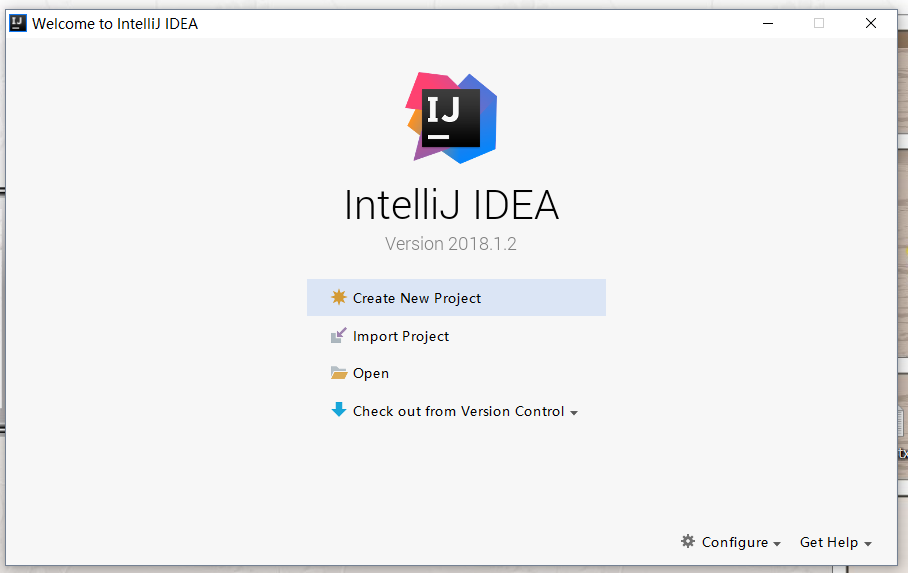Image resolution: width=908 pixels, height=573 pixels.
Task: Click the Version 2018.1.2 text
Action: pos(451,244)
